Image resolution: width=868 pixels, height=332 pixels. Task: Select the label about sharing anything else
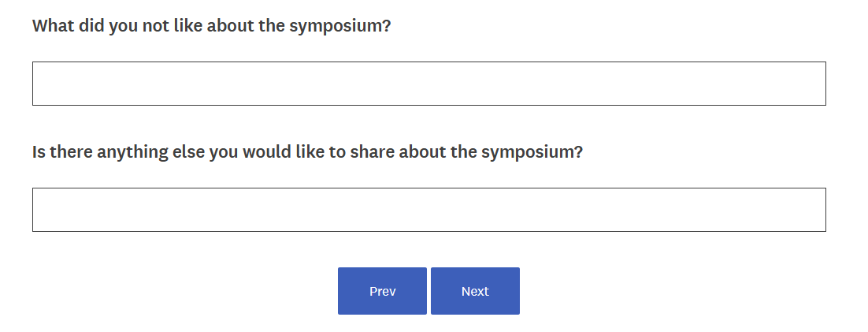pos(307,151)
